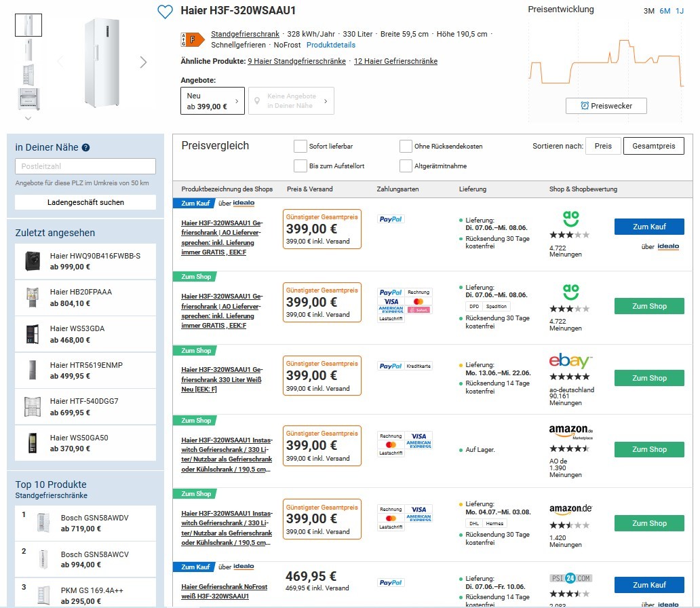Open 12 Haier Gefrierschränke link
This screenshot has height=608, width=700.
[395, 61]
